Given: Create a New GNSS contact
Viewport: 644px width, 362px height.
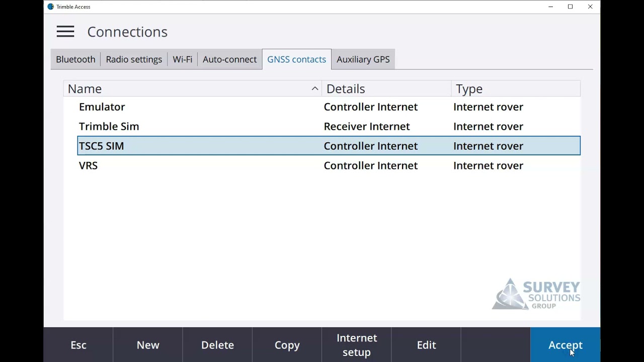Looking at the screenshot, I should 148,345.
